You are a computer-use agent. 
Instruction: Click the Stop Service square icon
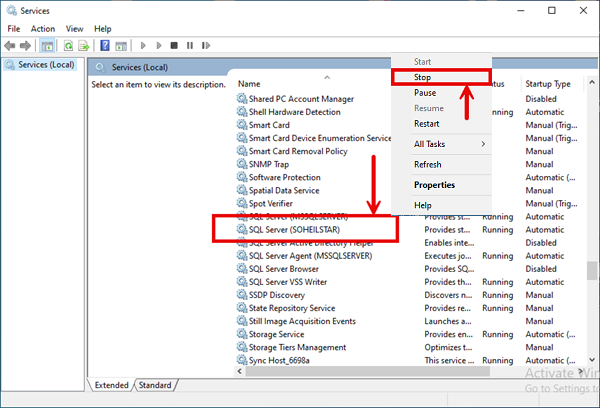(174, 46)
